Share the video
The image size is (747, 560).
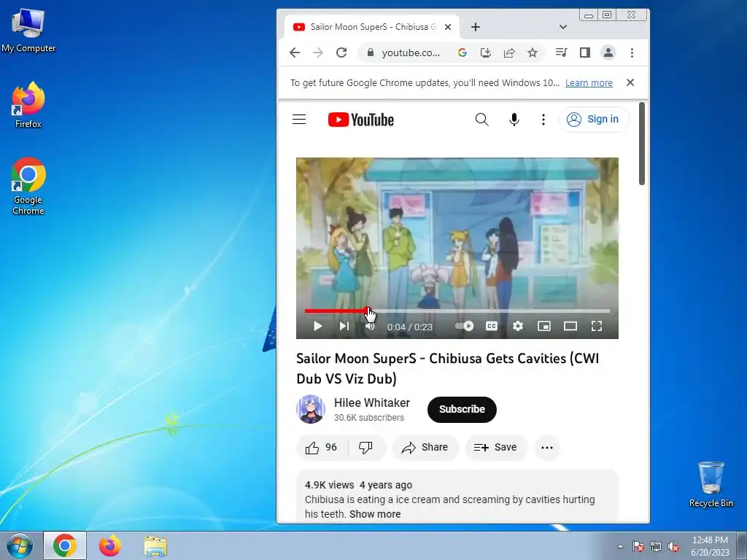pos(425,448)
